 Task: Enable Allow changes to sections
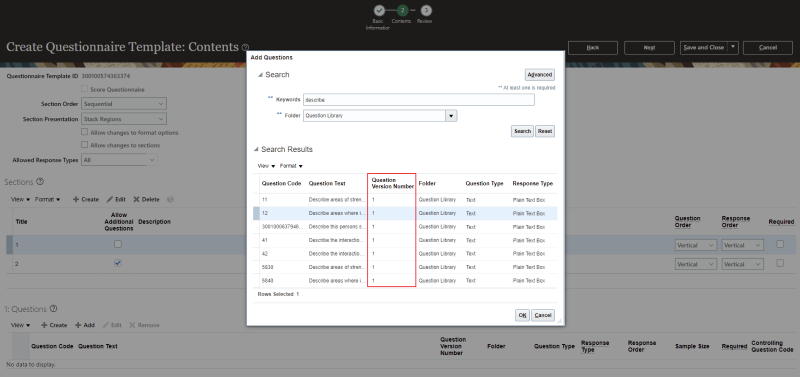click(85, 145)
